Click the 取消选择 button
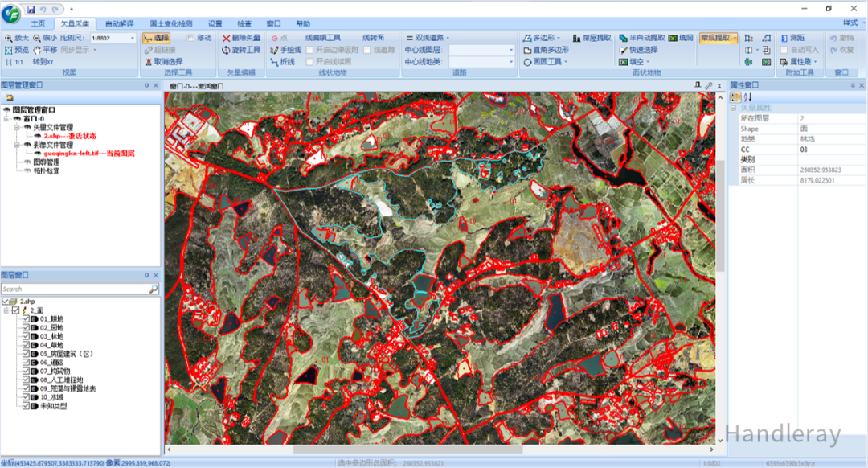 [163, 61]
